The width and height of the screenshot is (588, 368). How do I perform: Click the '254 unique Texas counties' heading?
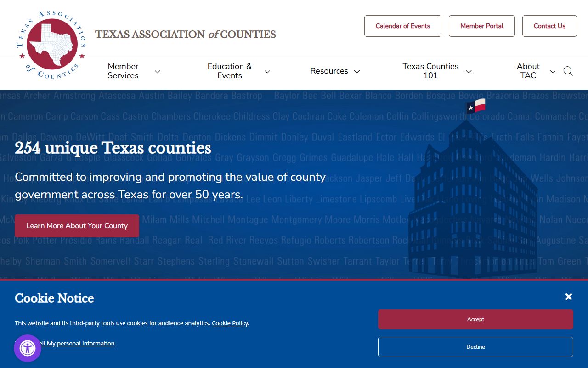pos(113,148)
